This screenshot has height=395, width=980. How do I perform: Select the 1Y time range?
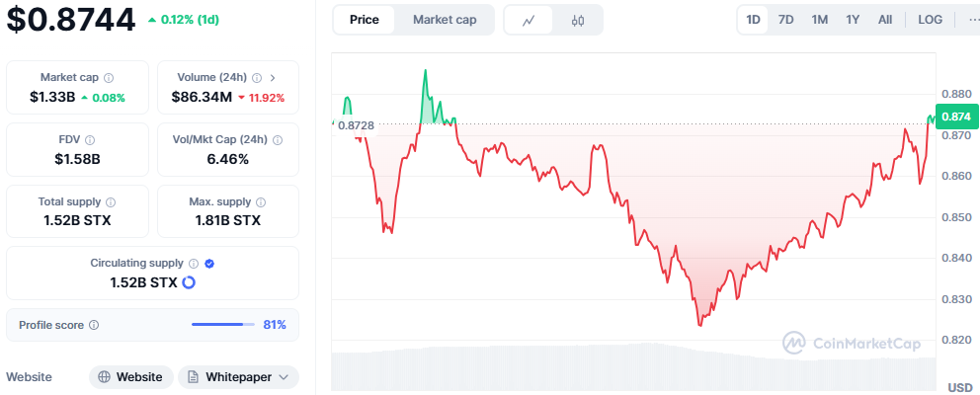pyautogui.click(x=852, y=20)
